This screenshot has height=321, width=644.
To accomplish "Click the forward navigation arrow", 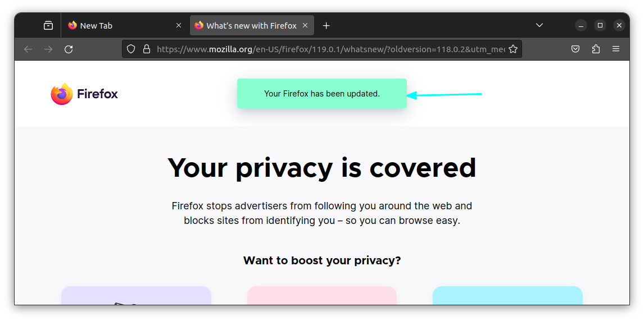I will [48, 49].
